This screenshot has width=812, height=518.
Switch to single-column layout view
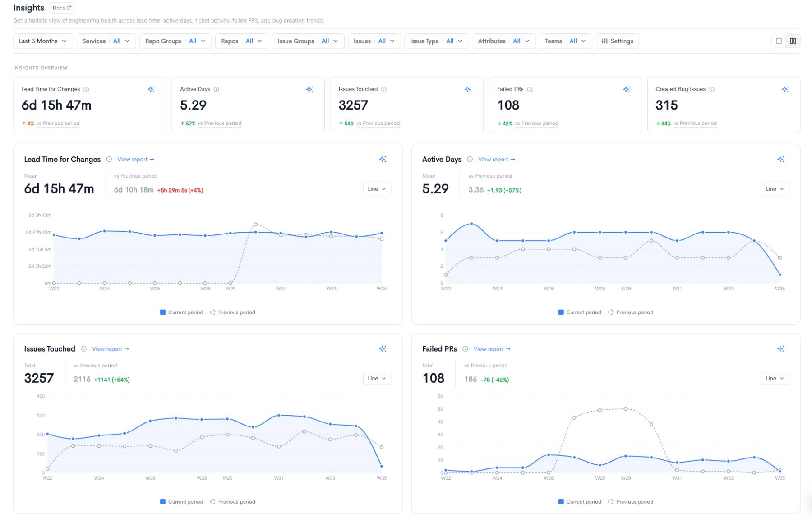(779, 41)
